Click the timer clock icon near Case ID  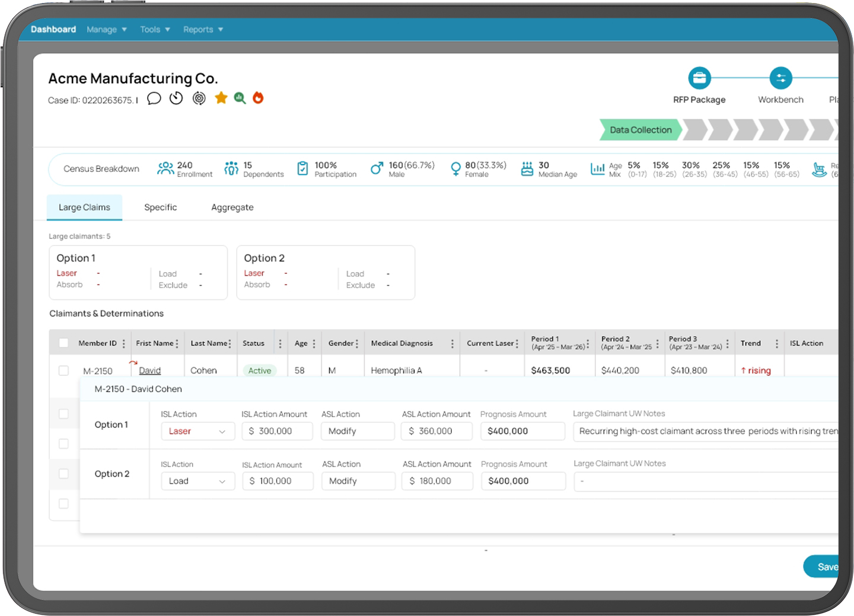click(176, 98)
